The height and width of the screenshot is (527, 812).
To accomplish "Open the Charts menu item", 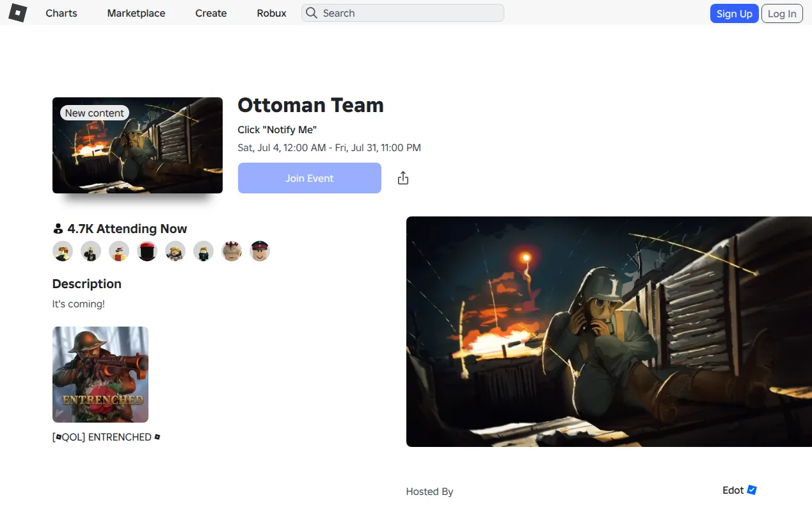I will tap(61, 13).
